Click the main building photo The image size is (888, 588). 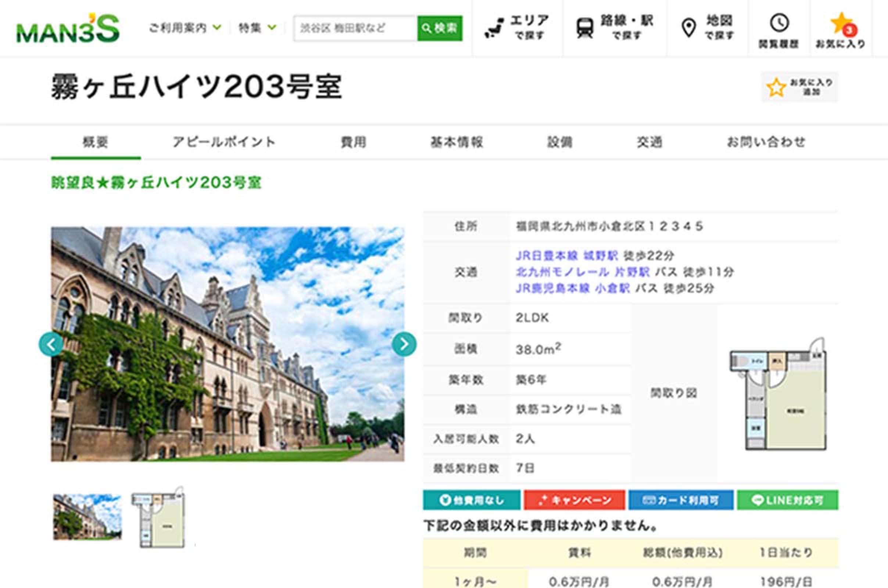pos(228,344)
